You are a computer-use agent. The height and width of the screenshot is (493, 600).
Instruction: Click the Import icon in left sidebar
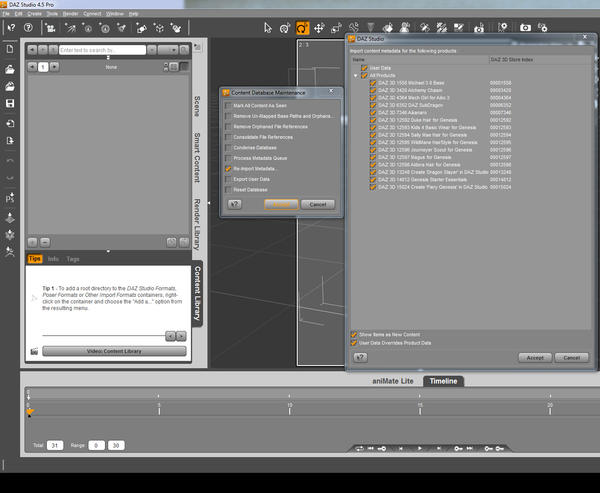10,123
